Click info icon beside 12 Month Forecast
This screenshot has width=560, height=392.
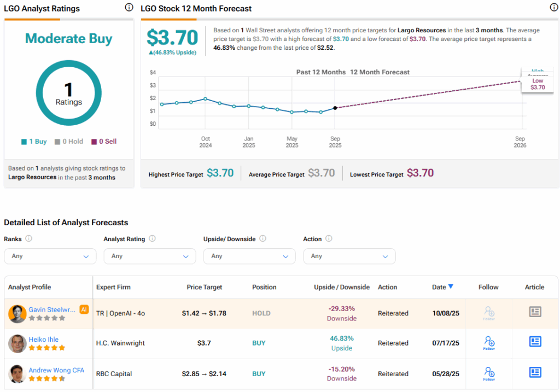[553, 8]
